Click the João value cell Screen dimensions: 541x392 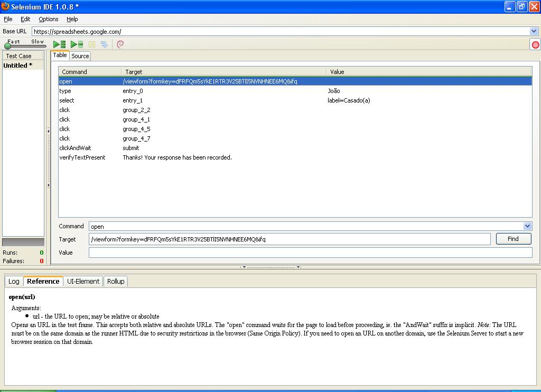point(334,91)
